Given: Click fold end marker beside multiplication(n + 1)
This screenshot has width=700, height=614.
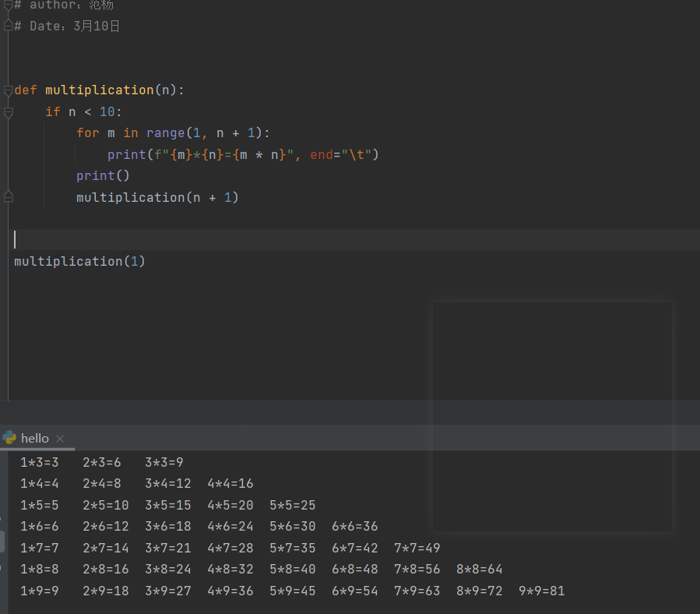Looking at the screenshot, I should coord(8,197).
